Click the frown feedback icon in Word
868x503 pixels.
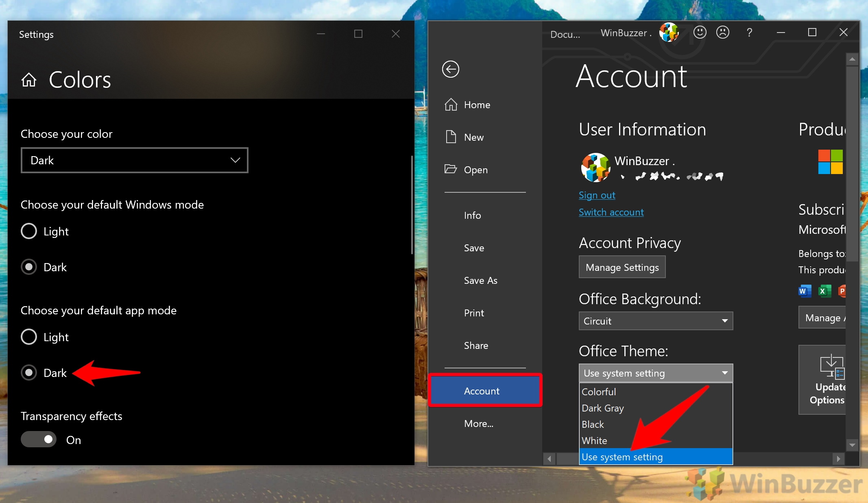(723, 33)
